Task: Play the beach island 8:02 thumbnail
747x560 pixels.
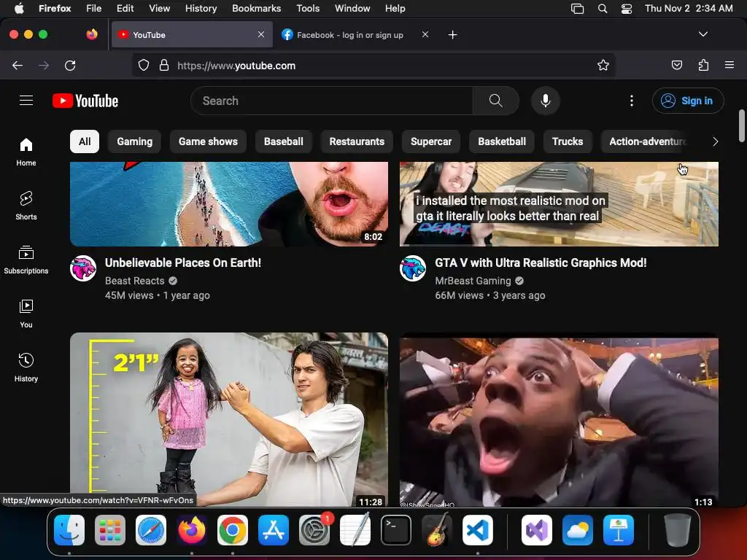Action: point(229,204)
